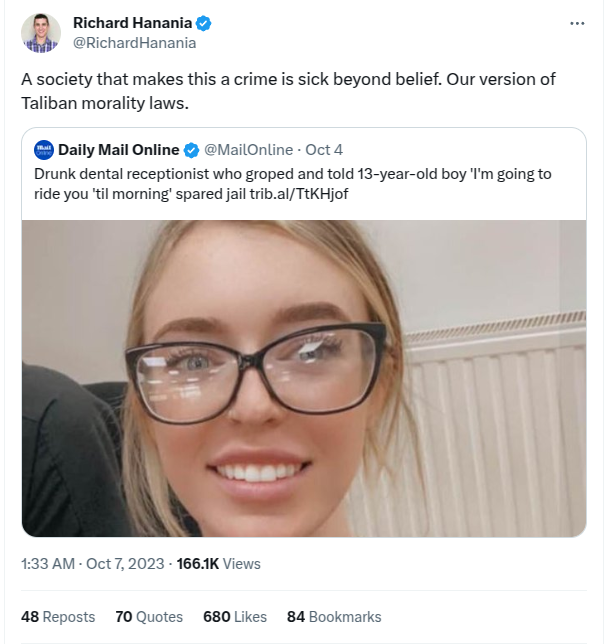The height and width of the screenshot is (644, 614).
Task: Open the "Daily Mail Online" account name
Action: [x=117, y=150]
